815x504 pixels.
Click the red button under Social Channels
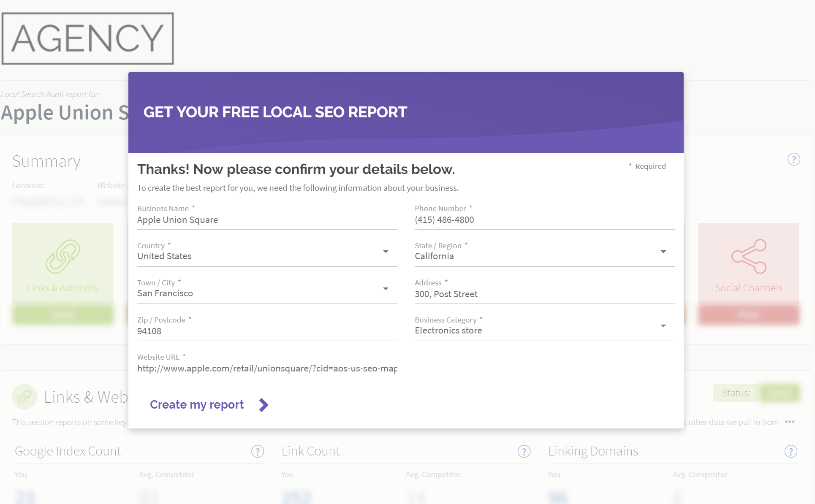[x=749, y=314]
